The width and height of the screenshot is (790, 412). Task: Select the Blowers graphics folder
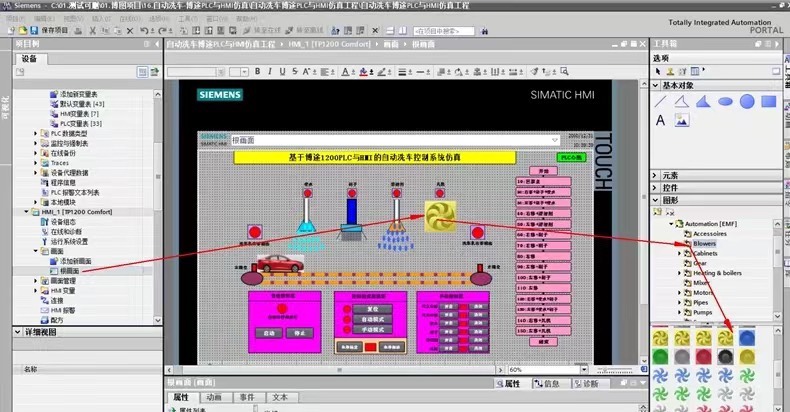[704, 243]
